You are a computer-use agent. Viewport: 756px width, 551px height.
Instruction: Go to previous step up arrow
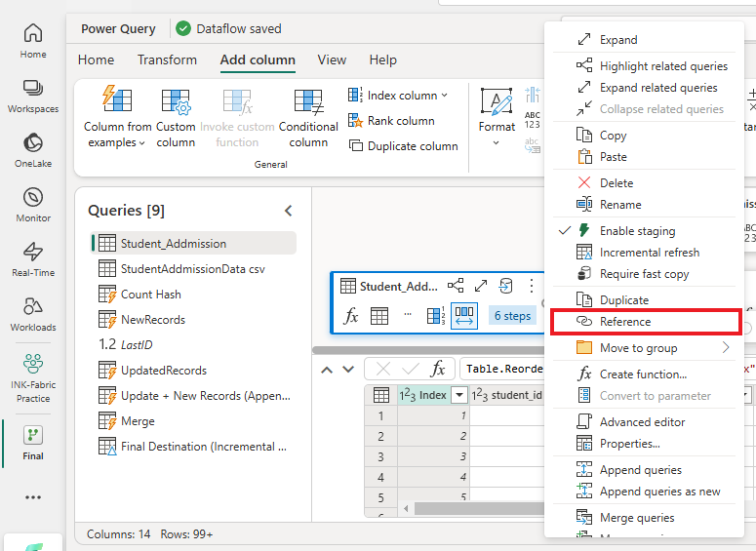[327, 370]
